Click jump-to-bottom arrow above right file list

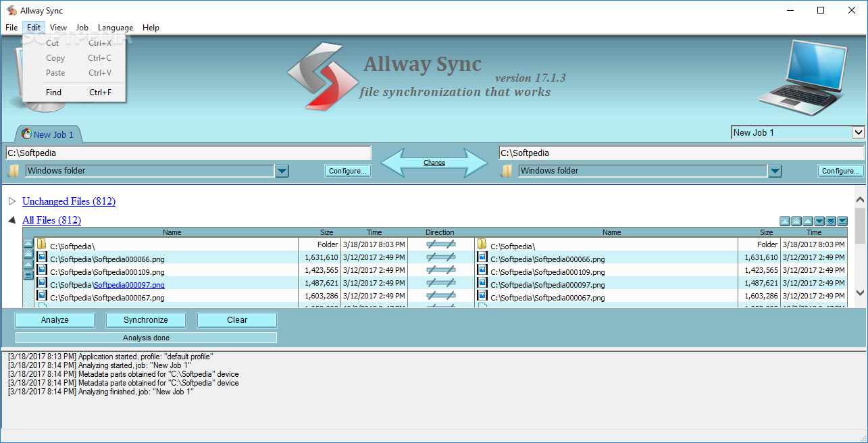[x=842, y=221]
